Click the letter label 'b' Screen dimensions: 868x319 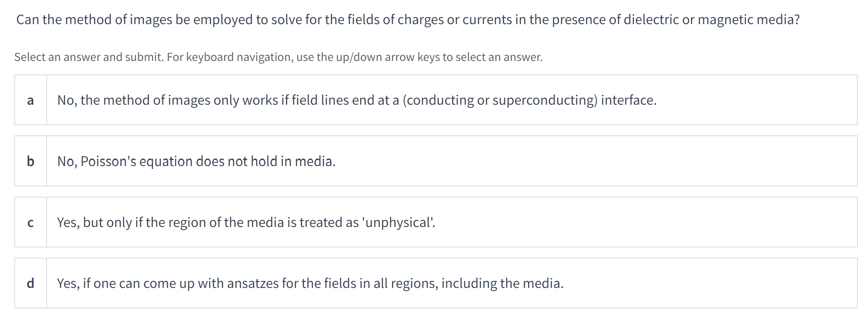point(31,161)
